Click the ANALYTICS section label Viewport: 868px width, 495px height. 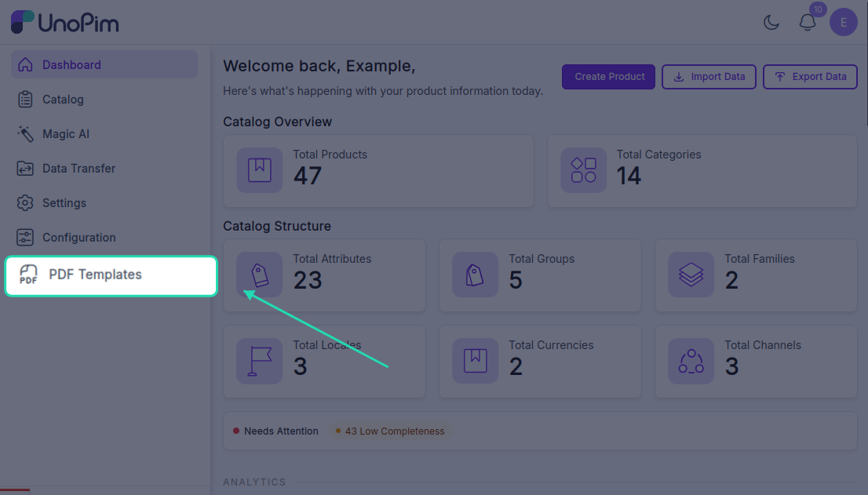(x=254, y=482)
